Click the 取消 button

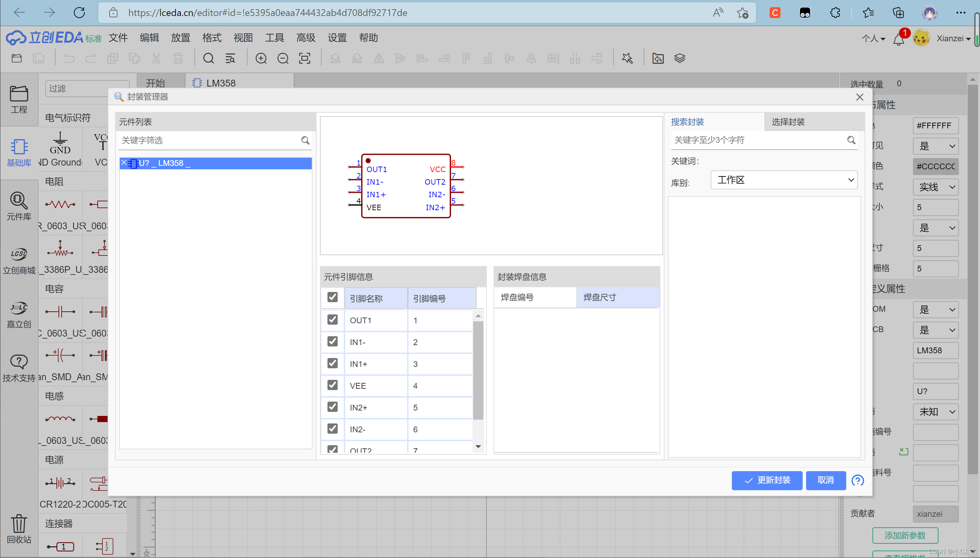(x=825, y=480)
